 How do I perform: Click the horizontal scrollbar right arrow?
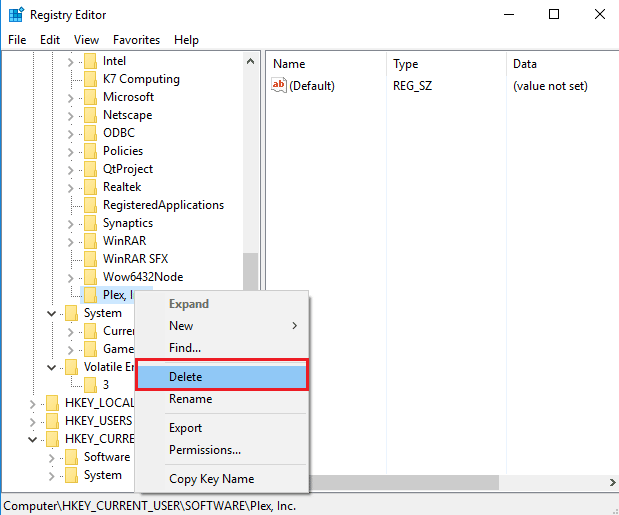pos(612,482)
